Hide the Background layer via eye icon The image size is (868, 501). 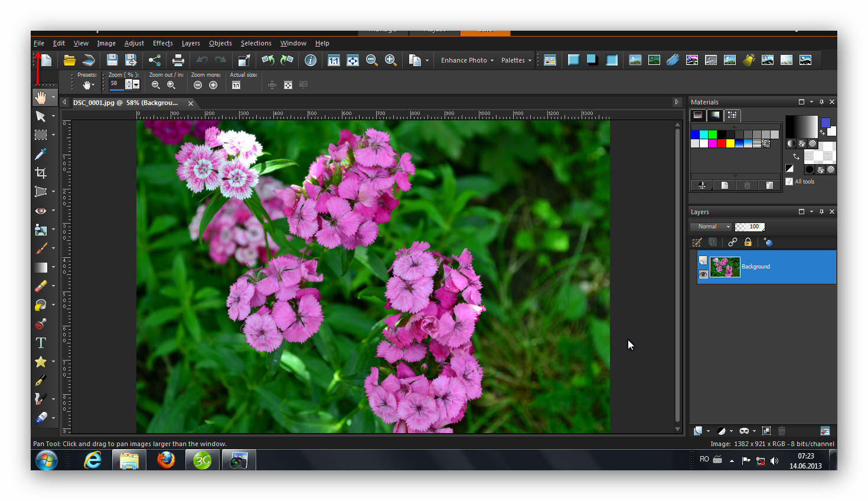point(703,274)
